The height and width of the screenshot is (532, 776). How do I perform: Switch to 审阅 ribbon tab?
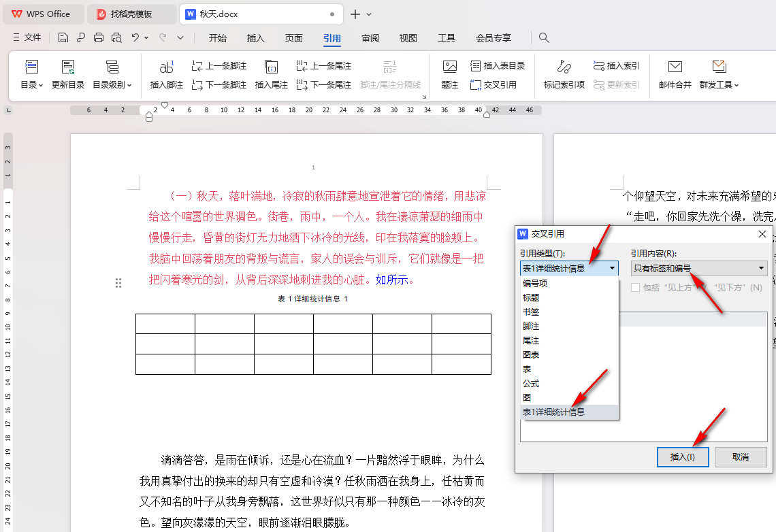[370, 38]
